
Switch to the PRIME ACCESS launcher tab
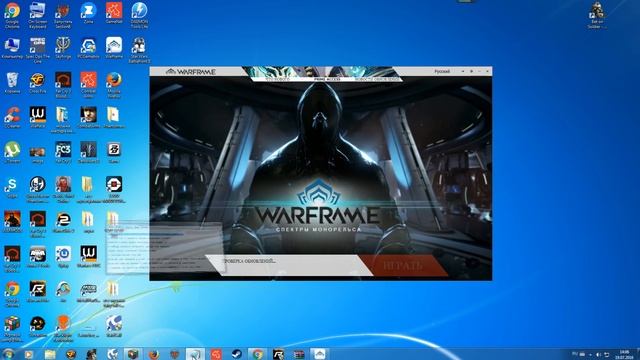(327, 79)
